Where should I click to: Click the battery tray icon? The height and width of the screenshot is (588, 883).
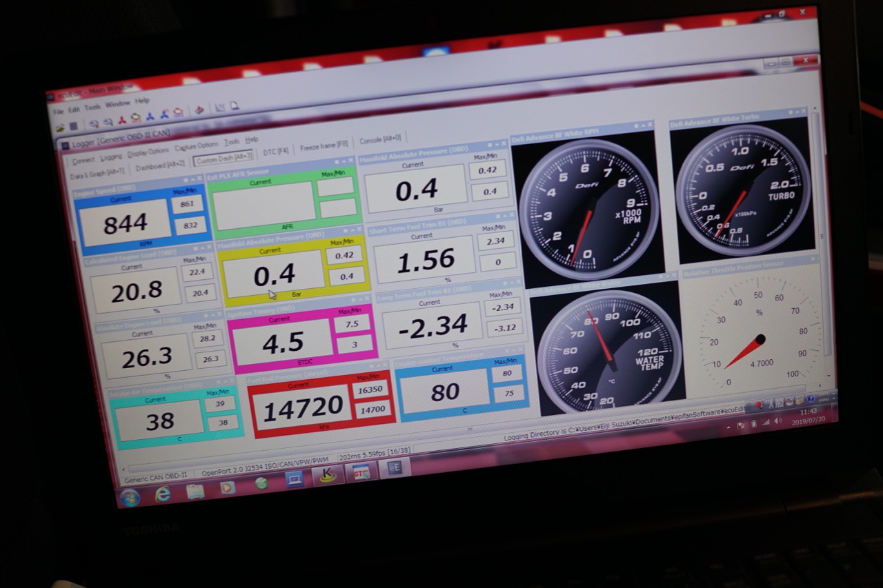coord(754,424)
